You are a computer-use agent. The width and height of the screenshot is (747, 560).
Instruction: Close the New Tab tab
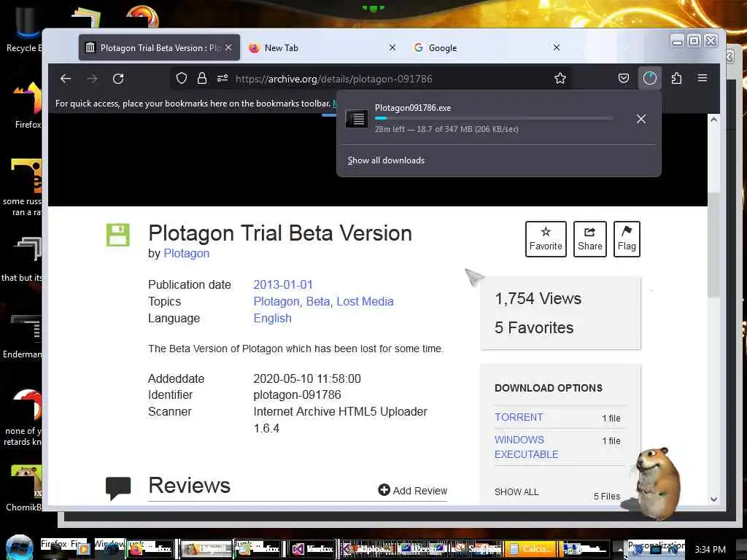point(392,47)
